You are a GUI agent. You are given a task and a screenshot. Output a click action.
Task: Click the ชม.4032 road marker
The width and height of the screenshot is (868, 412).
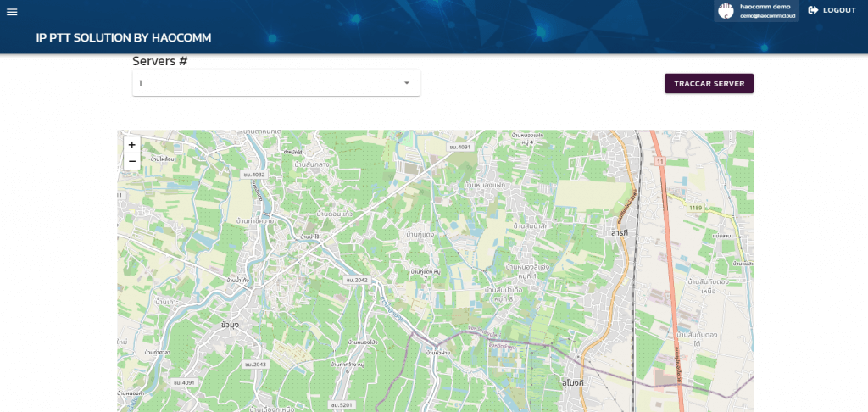254,175
